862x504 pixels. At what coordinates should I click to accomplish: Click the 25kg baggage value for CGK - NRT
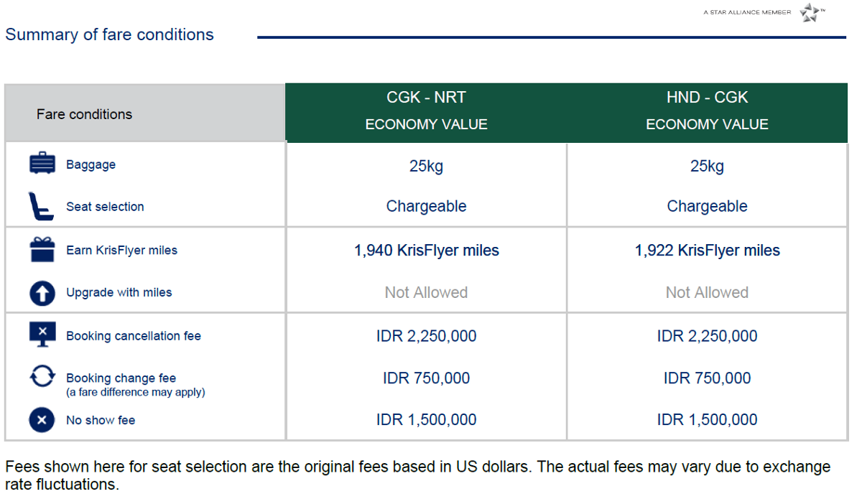[x=426, y=166]
